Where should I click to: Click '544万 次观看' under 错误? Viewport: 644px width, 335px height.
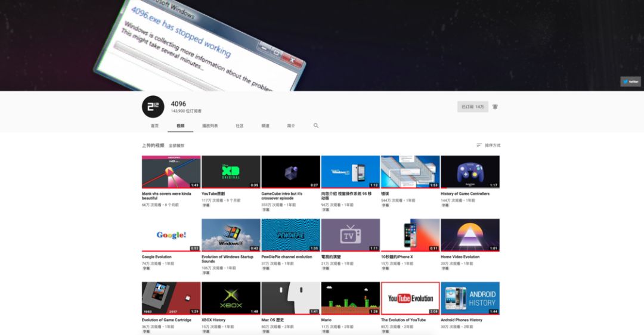(391, 201)
